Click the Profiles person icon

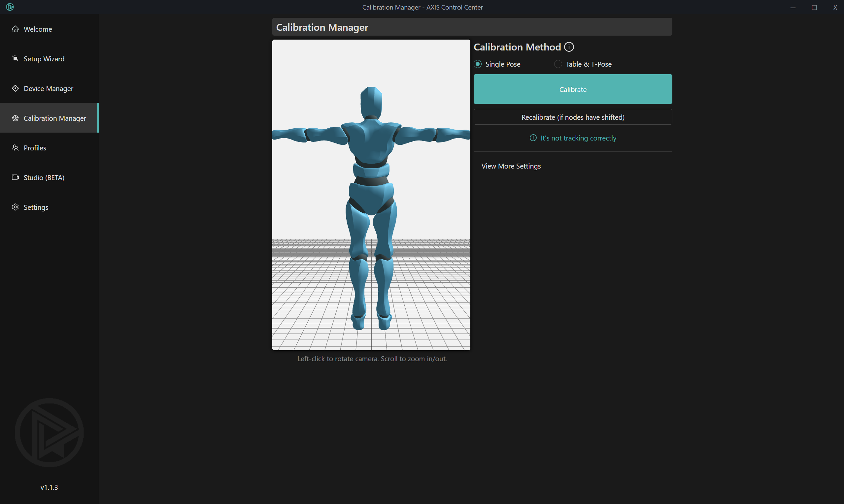[15, 148]
